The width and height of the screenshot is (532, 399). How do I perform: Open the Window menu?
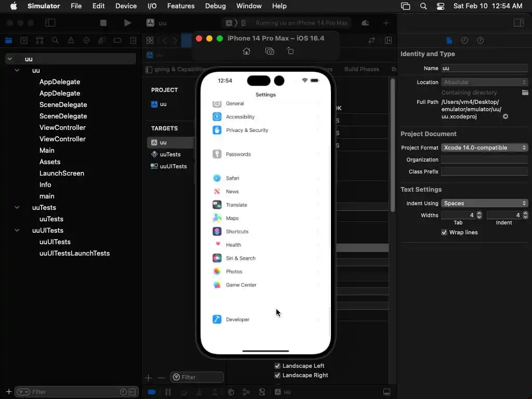[249, 6]
